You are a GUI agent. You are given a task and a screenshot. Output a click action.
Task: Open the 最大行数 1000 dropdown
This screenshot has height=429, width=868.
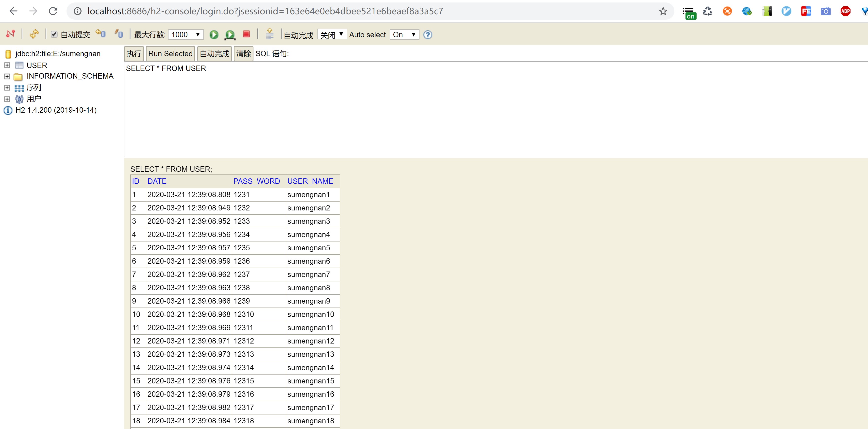(x=186, y=34)
